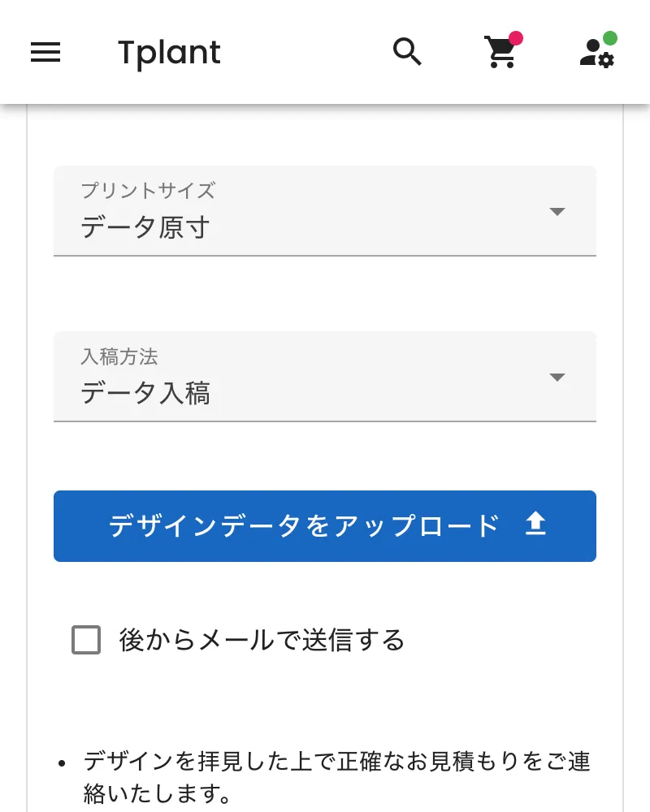Click the search magnifier icon
This screenshot has height=812, width=650.
[x=407, y=52]
